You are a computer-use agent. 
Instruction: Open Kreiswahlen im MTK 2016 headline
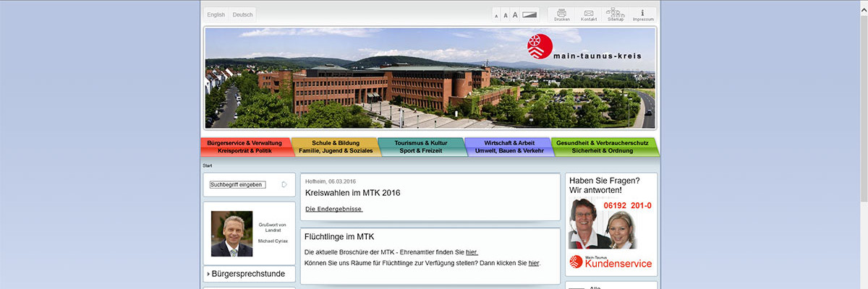click(353, 193)
